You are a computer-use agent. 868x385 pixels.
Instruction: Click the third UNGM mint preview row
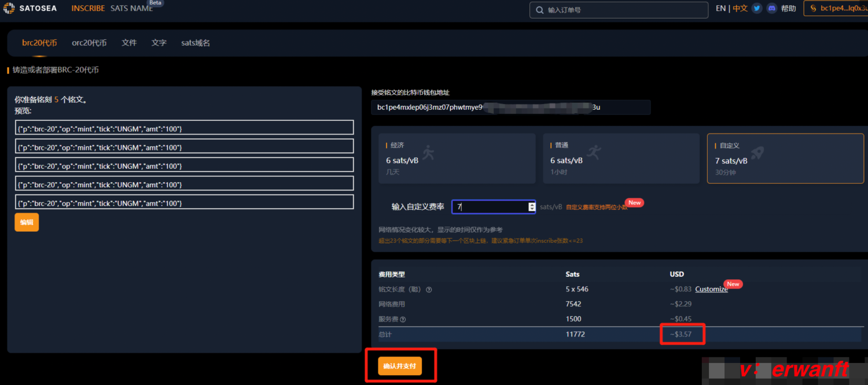tap(185, 165)
